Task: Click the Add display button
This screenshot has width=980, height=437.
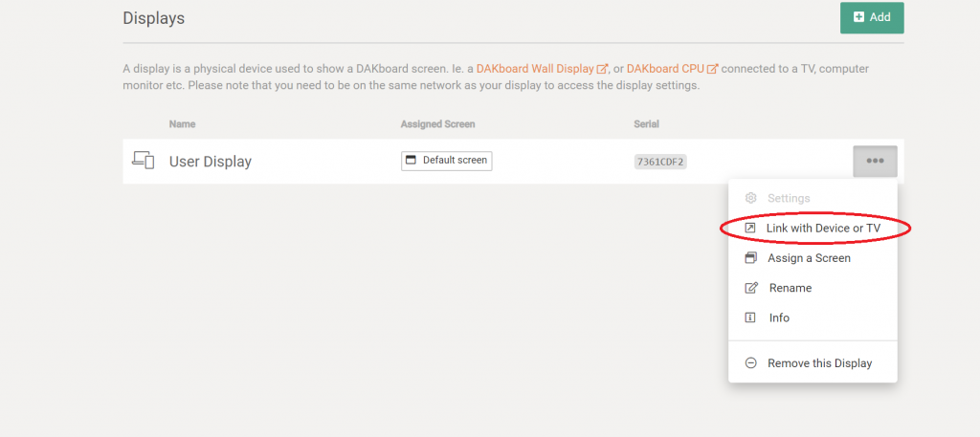Action: click(x=872, y=17)
